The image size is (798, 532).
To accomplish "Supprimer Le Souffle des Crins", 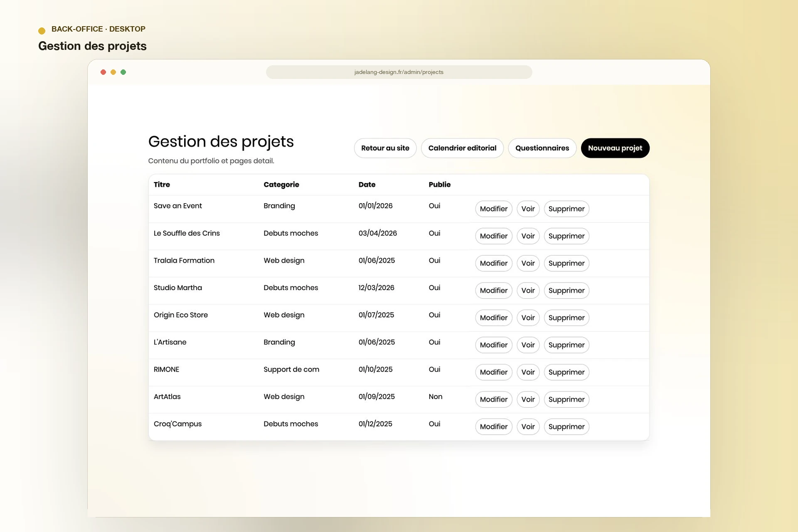I will (x=566, y=236).
